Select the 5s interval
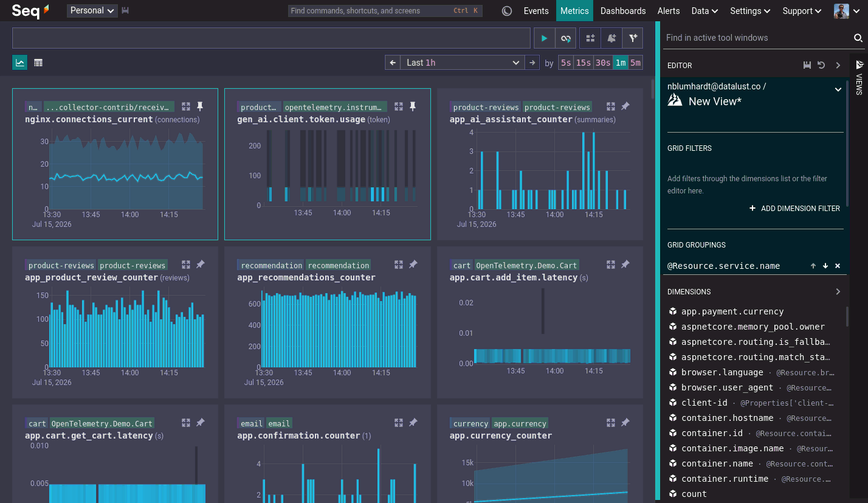The width and height of the screenshot is (868, 503). (566, 63)
